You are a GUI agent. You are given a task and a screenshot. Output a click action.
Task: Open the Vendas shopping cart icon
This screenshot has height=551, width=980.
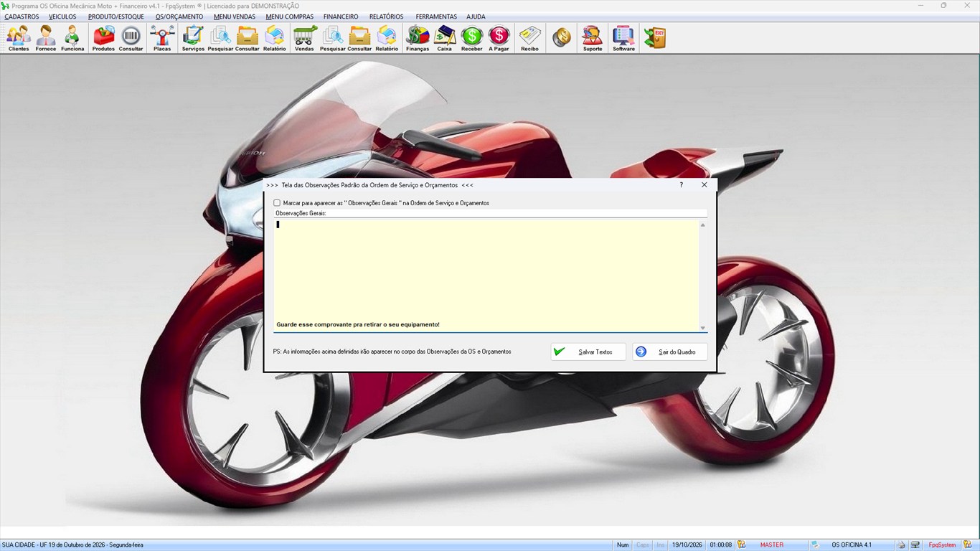click(x=304, y=38)
